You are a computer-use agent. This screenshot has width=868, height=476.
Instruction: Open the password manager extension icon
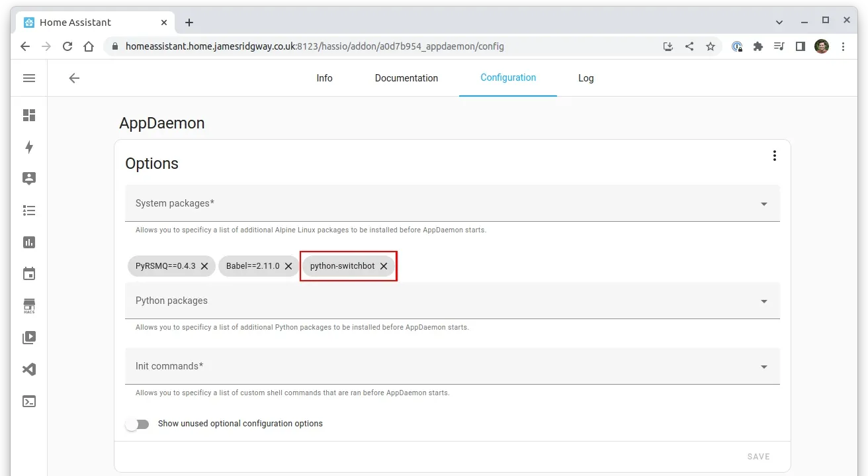tap(737, 46)
